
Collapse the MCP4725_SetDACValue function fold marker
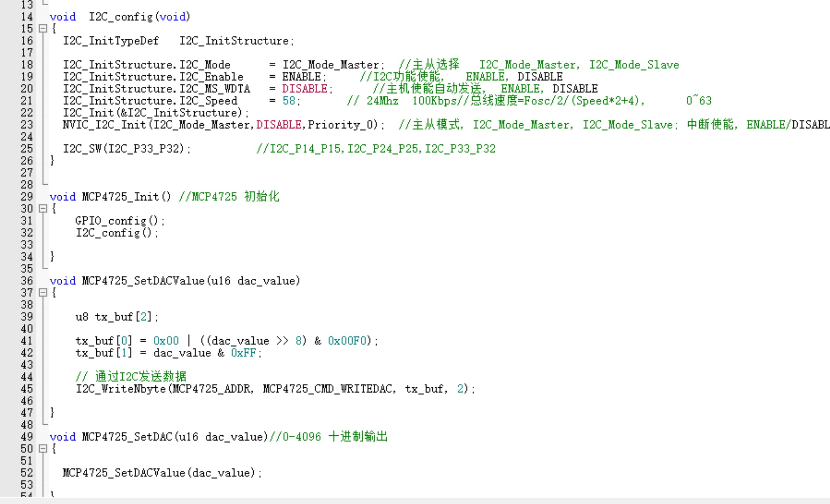43,293
